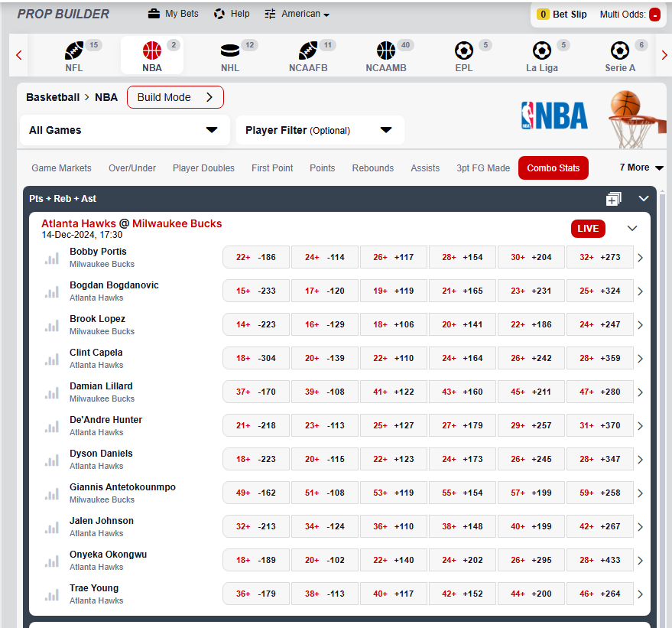View stats chart icon for Bobby Portis

click(52, 258)
